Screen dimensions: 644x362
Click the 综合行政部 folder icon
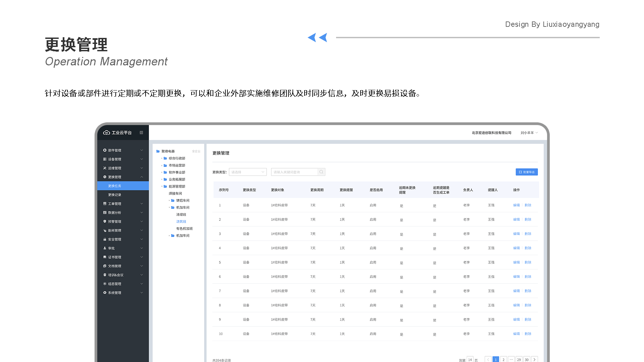point(165,158)
